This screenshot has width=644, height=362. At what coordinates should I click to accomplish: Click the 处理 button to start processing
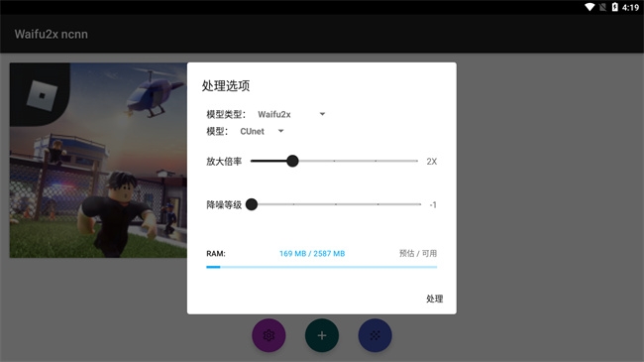435,299
